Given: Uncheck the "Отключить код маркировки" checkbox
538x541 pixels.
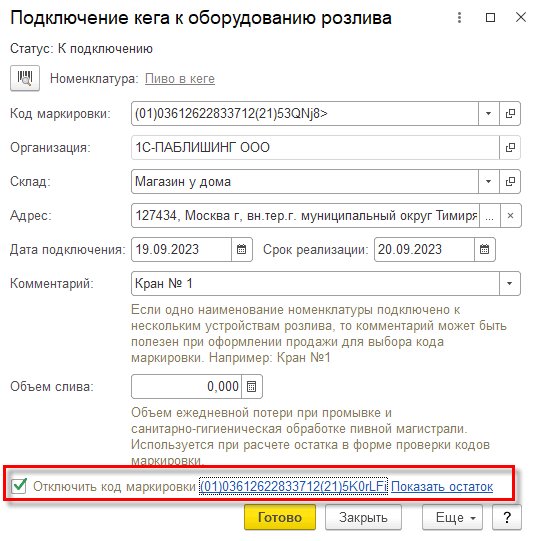Looking at the screenshot, I should pos(19,486).
